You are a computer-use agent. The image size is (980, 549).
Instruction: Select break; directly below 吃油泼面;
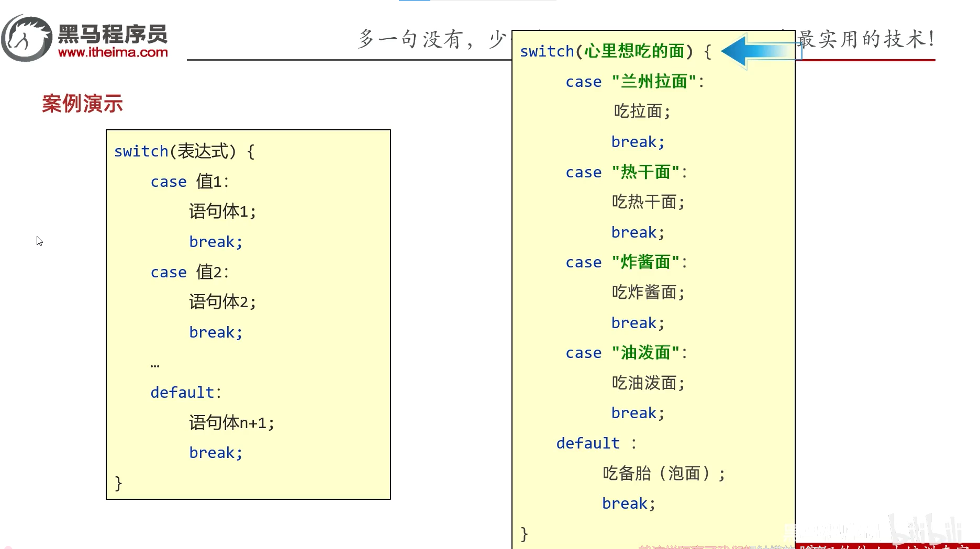pos(638,413)
